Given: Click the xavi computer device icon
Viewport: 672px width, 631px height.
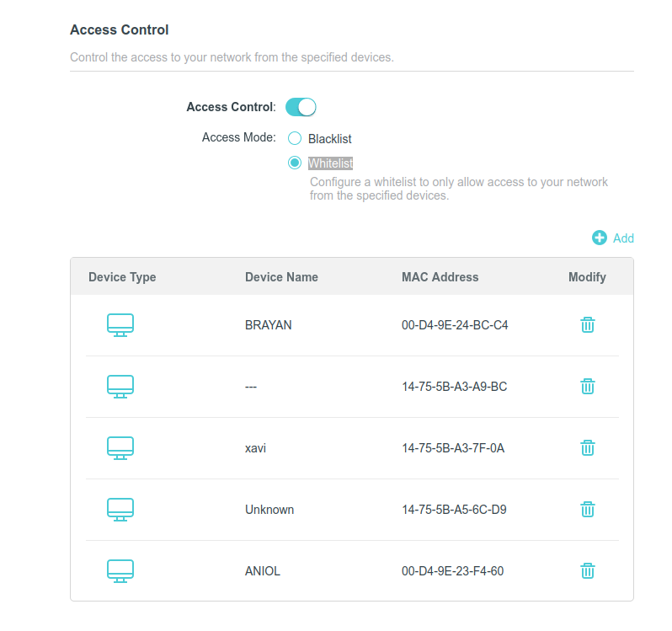Looking at the screenshot, I should click(x=120, y=448).
